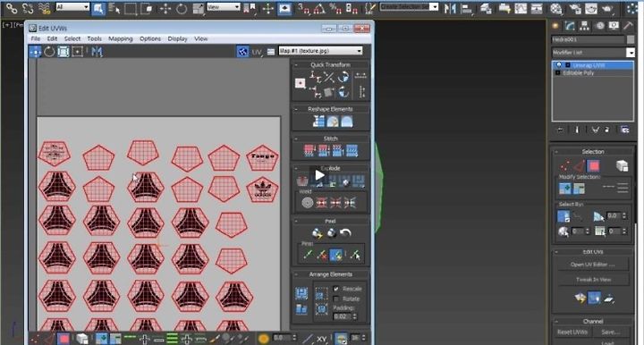Play the video overlay button
The width and height of the screenshot is (644, 345).
click(x=319, y=175)
